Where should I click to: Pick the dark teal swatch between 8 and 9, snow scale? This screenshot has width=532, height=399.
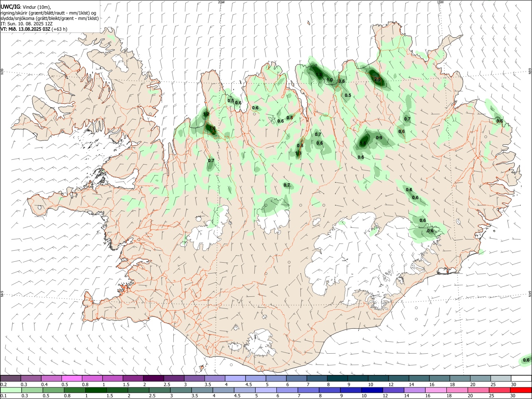(337, 378)
